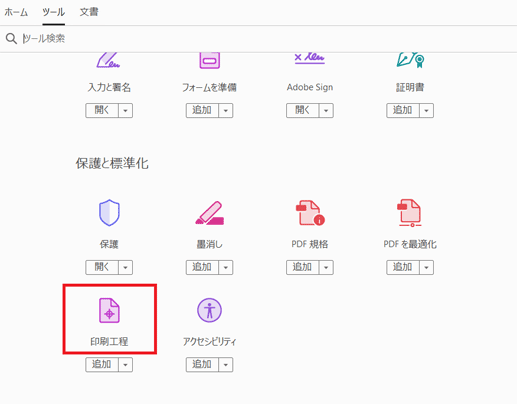Viewport: 517px width, 404px height.
Task: Click 追加 button under フォームを準備
Action: click(202, 110)
